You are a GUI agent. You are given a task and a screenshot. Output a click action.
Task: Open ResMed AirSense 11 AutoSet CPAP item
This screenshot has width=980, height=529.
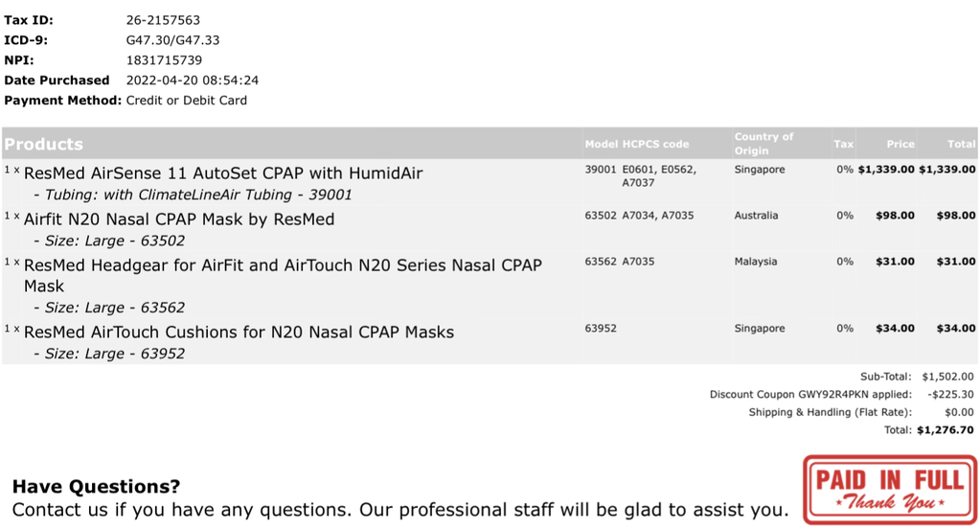[x=223, y=173]
